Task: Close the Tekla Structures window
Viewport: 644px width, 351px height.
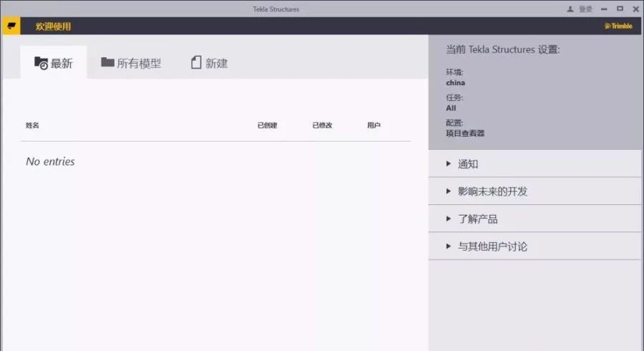Action: (x=636, y=9)
